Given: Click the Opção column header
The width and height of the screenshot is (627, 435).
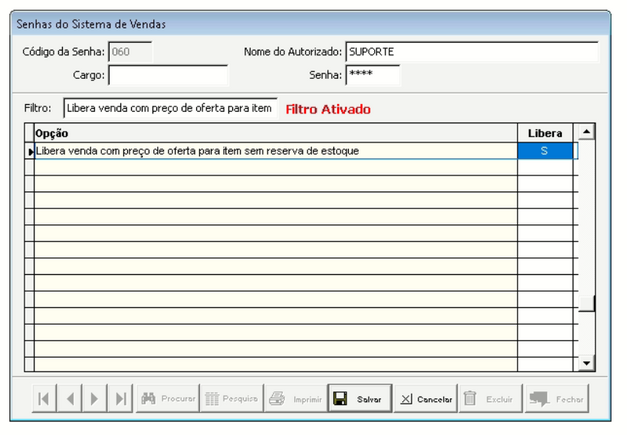Looking at the screenshot, I should coord(276,133).
